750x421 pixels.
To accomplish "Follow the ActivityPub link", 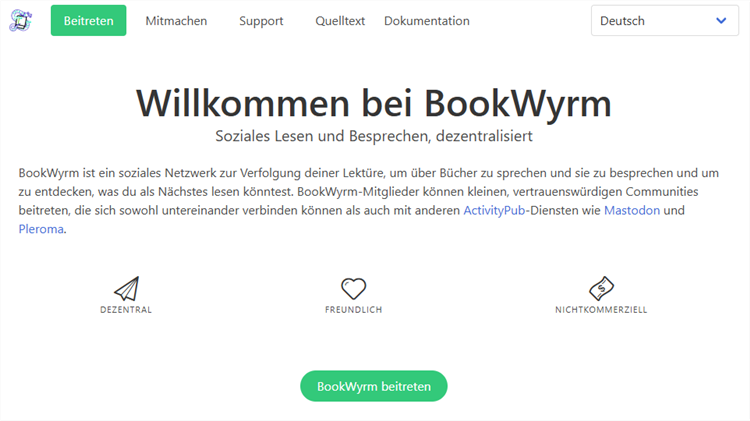I will [x=494, y=210].
